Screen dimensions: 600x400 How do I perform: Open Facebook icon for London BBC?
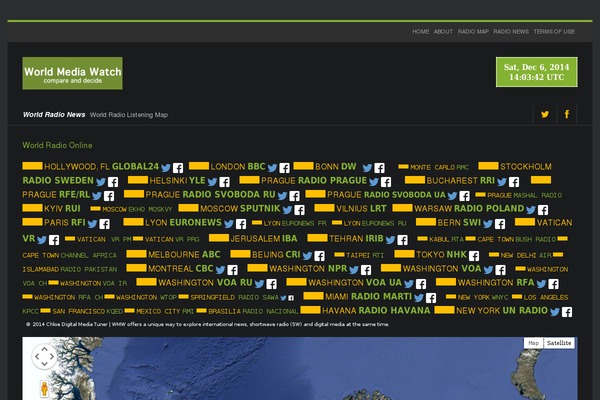[x=284, y=168]
